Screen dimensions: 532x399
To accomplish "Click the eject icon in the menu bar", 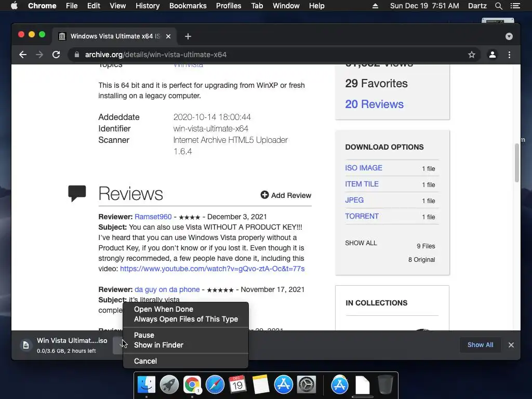I will [x=375, y=6].
